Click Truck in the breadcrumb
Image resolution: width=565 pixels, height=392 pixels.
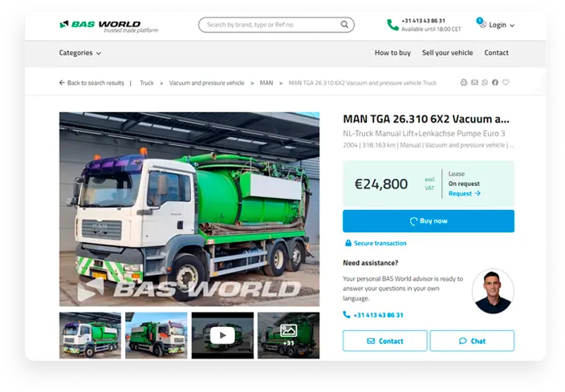(x=147, y=83)
